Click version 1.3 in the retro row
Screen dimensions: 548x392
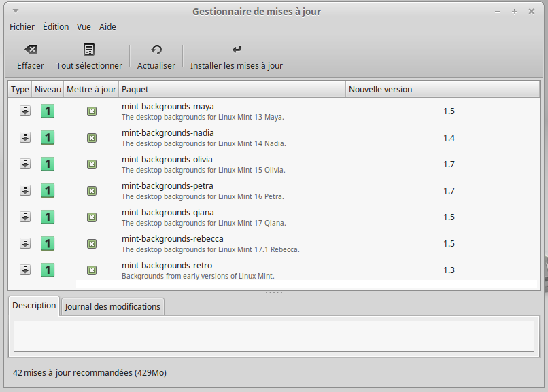click(x=449, y=270)
